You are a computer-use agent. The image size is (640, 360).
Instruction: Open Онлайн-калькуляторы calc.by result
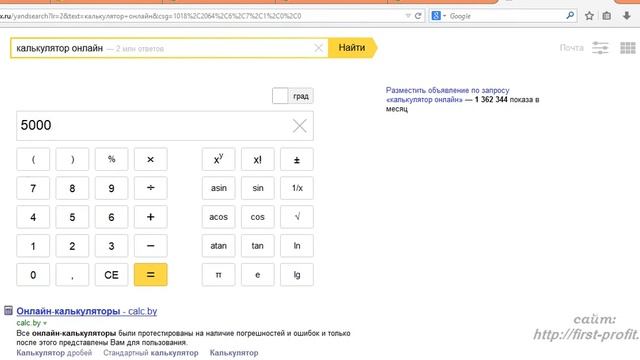coord(87,311)
